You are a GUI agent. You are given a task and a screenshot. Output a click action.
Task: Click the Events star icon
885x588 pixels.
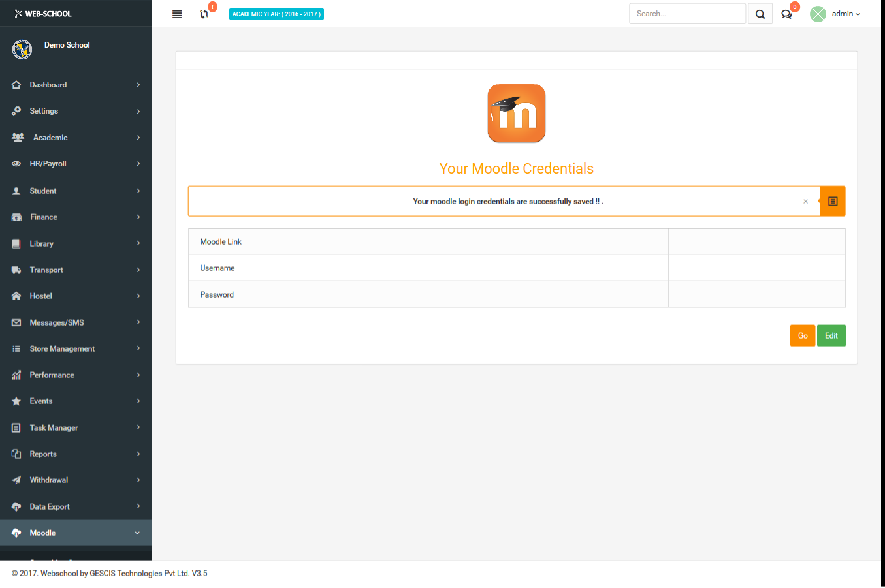pyautogui.click(x=16, y=401)
